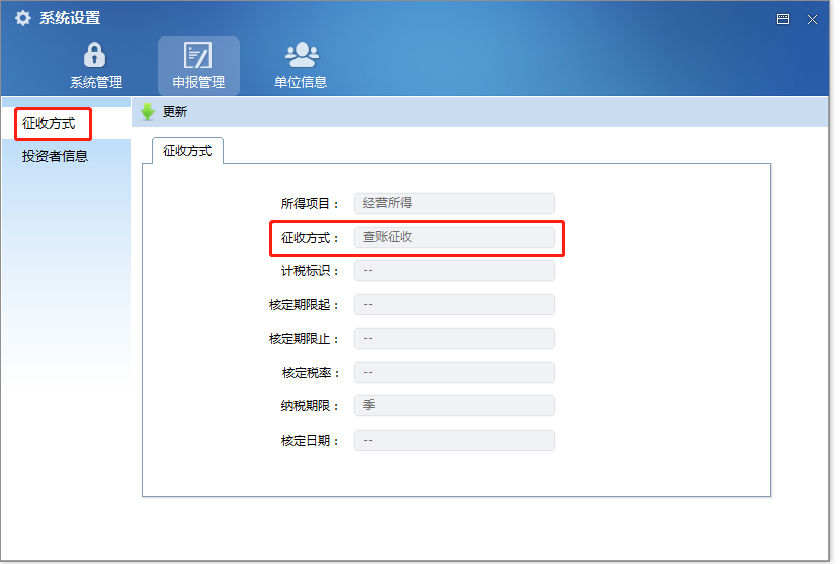Click the 计税标识： label text
The height and width of the screenshot is (564, 840).
coord(310,271)
